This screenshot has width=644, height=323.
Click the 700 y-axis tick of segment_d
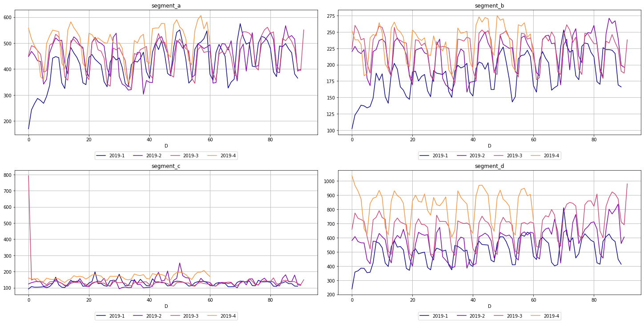pos(330,224)
